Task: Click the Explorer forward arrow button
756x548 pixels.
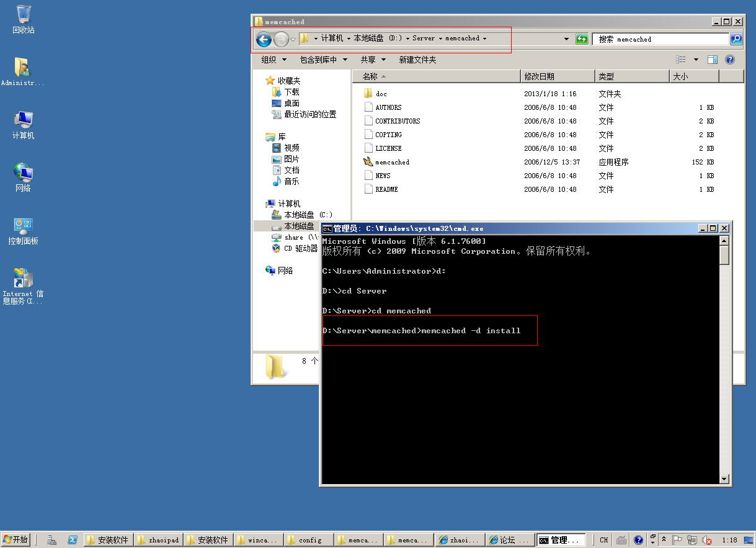Action: tap(281, 40)
